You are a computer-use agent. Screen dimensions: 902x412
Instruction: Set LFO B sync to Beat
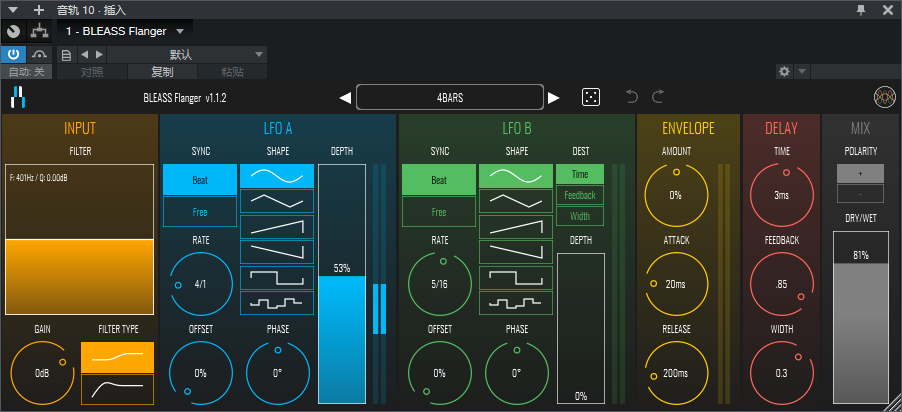439,180
